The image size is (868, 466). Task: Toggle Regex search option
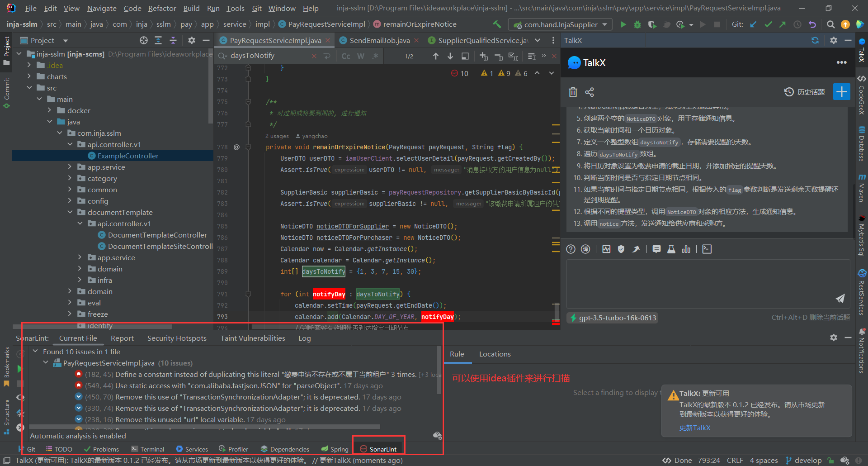375,56
